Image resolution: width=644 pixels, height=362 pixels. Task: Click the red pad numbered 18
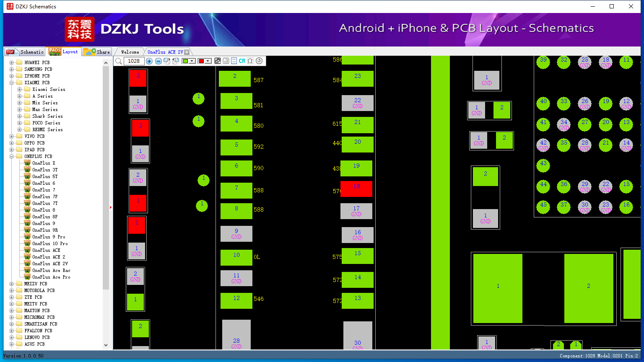click(x=356, y=189)
